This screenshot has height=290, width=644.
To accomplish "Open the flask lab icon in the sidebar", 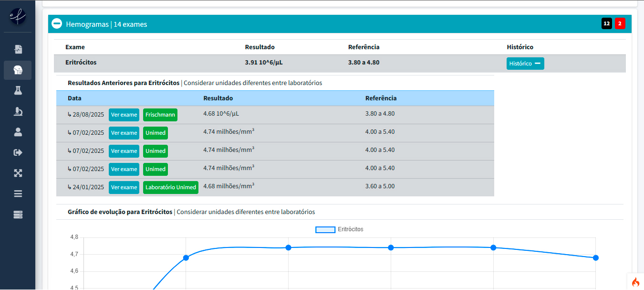I will coord(18,90).
